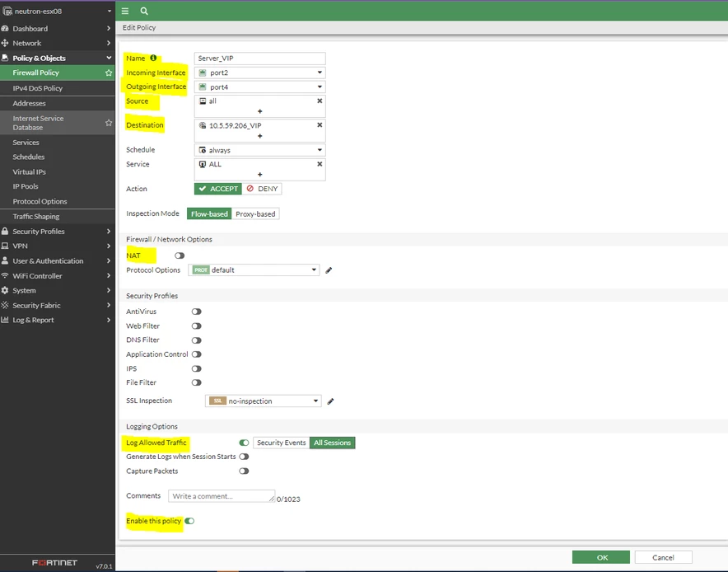Open the hamburger menu icon
This screenshot has height=572, width=728.
pyautogui.click(x=125, y=11)
